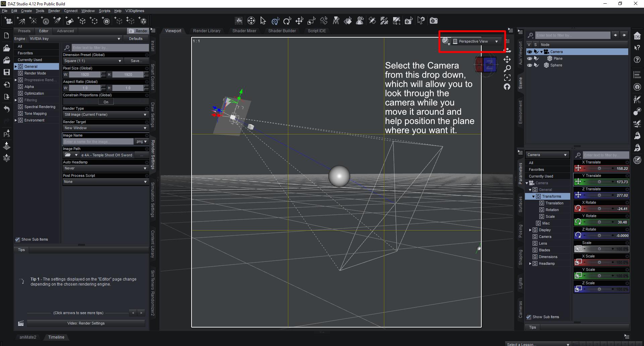
Task: Click the Render button
Action: pos(138,31)
